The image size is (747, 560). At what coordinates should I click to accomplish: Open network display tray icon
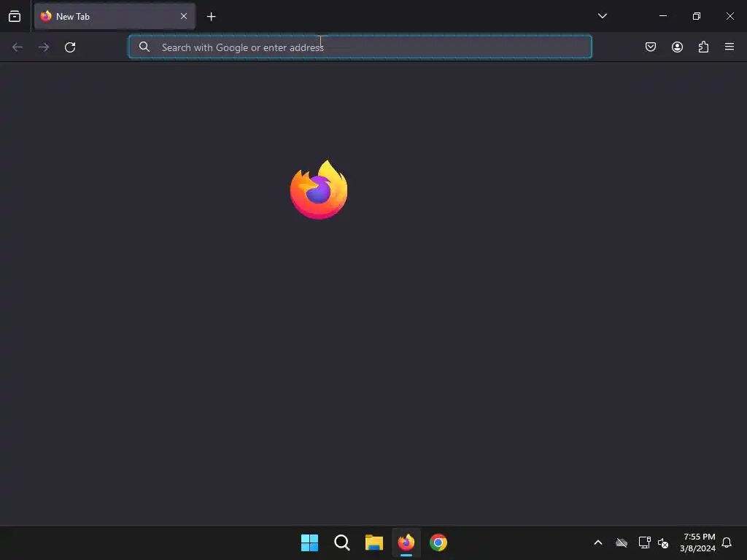(x=644, y=542)
